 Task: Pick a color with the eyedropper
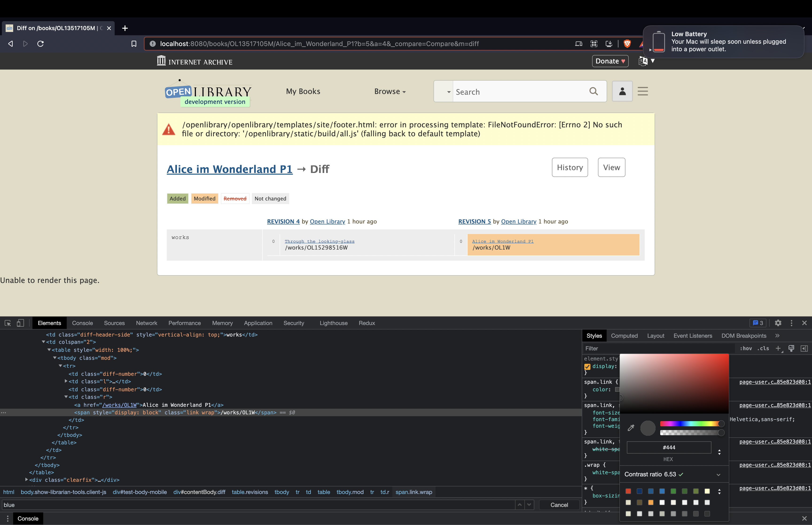click(x=631, y=428)
